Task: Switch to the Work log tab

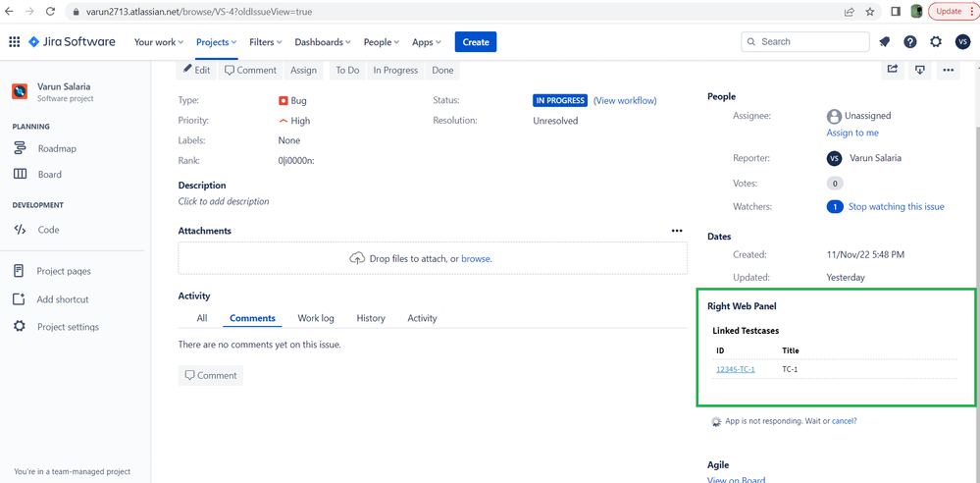Action: (x=316, y=318)
